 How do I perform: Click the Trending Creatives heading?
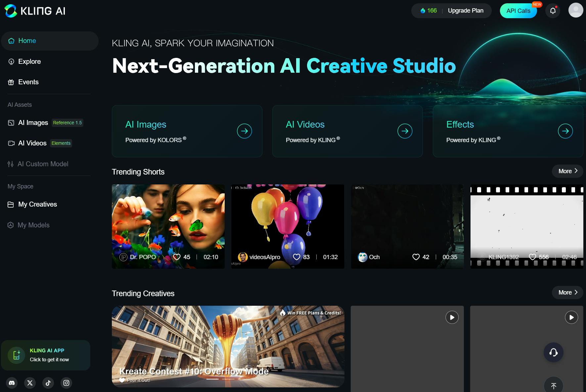(x=143, y=294)
